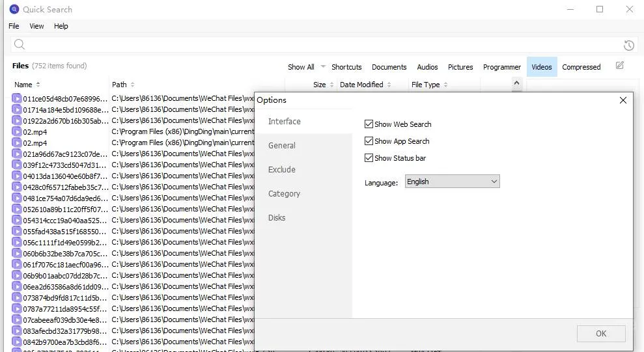Screen dimensions: 644x352
Task: Select 0842b9700ea7b3cbd8f6 file row
Action: coord(133,342)
